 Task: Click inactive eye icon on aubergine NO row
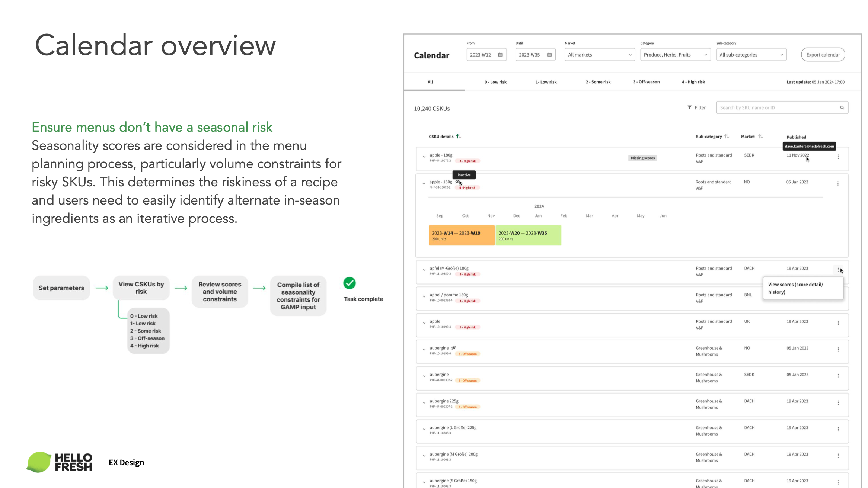click(x=453, y=348)
